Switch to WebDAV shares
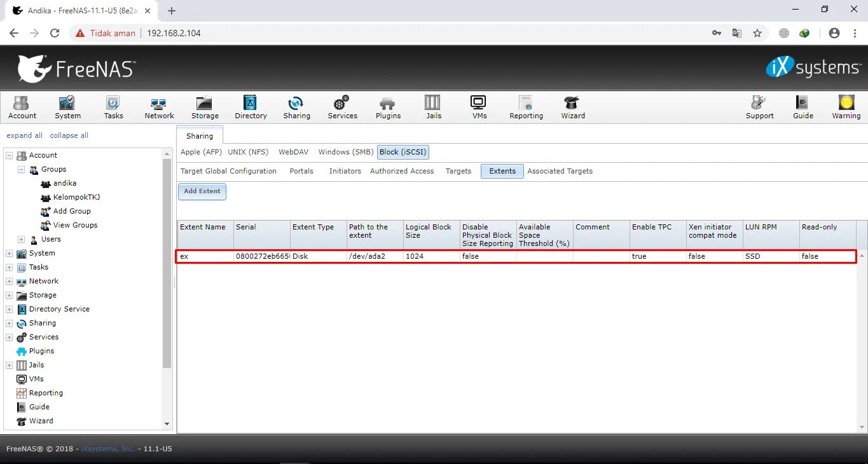The height and width of the screenshot is (464, 868). click(x=293, y=152)
